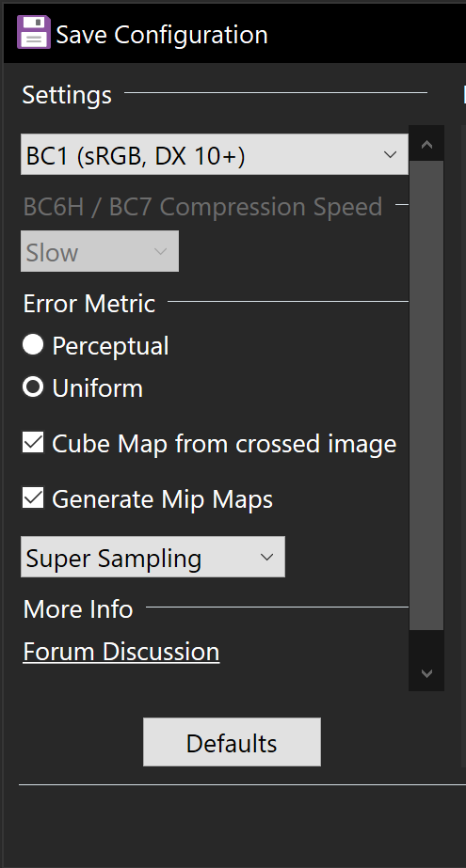
Task: Open the Super Sampling dropdown
Action: pyautogui.click(x=153, y=557)
